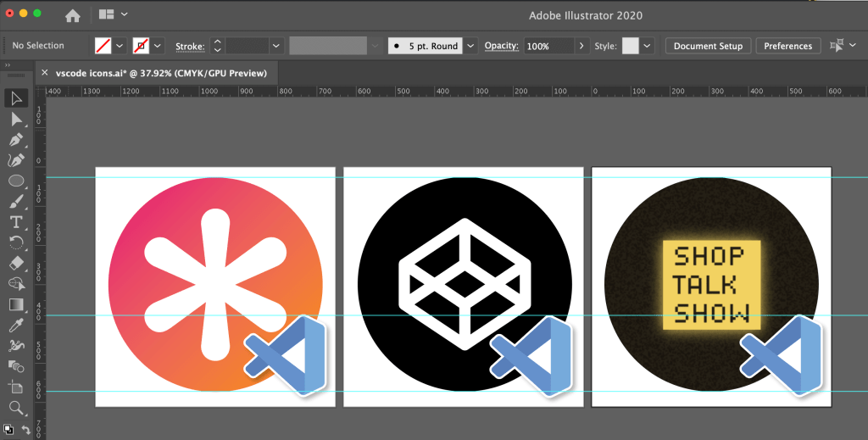Viewport: 868px width, 440px height.
Task: Click the Shop Talk Show yellow sign
Action: [711, 285]
